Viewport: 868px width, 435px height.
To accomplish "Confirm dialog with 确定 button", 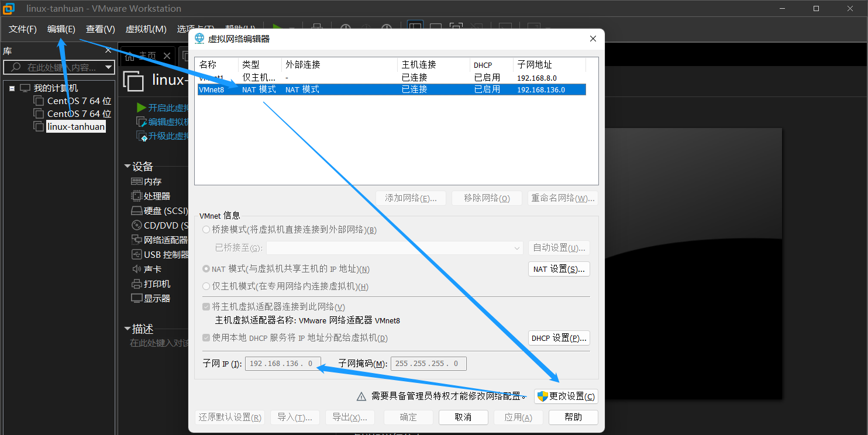I will point(408,417).
